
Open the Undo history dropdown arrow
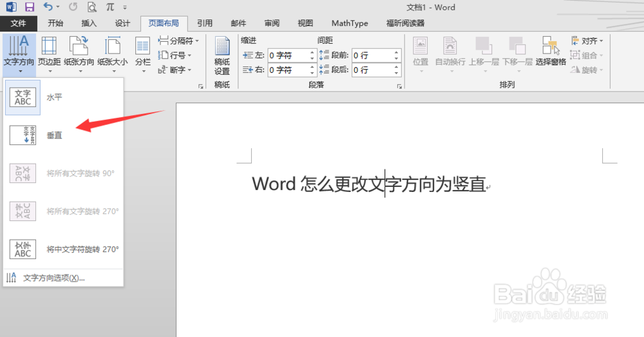pos(58,7)
